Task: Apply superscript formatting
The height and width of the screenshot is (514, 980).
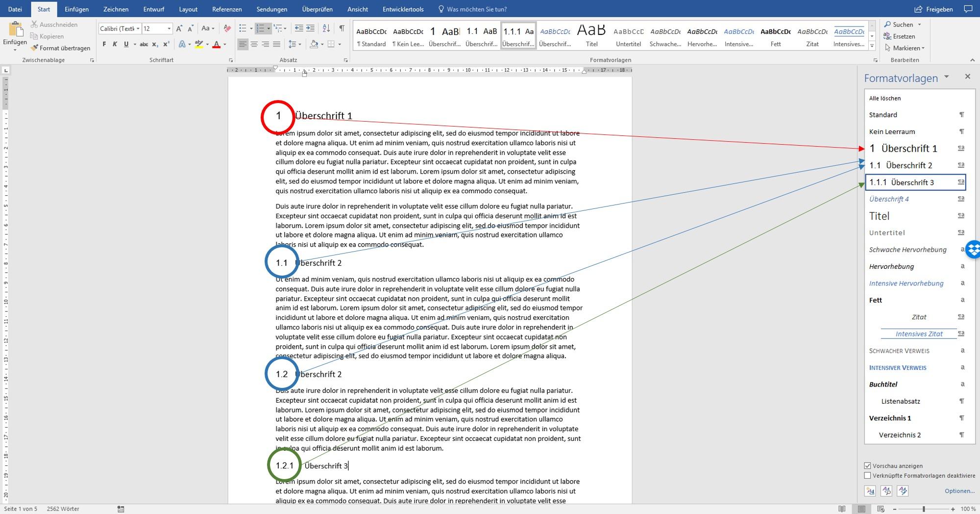Action: (x=166, y=44)
